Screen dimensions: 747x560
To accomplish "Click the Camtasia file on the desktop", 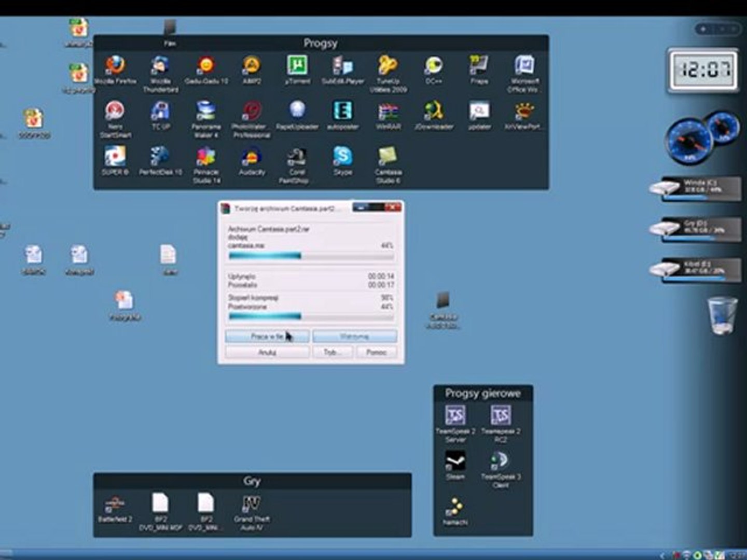I will click(443, 310).
